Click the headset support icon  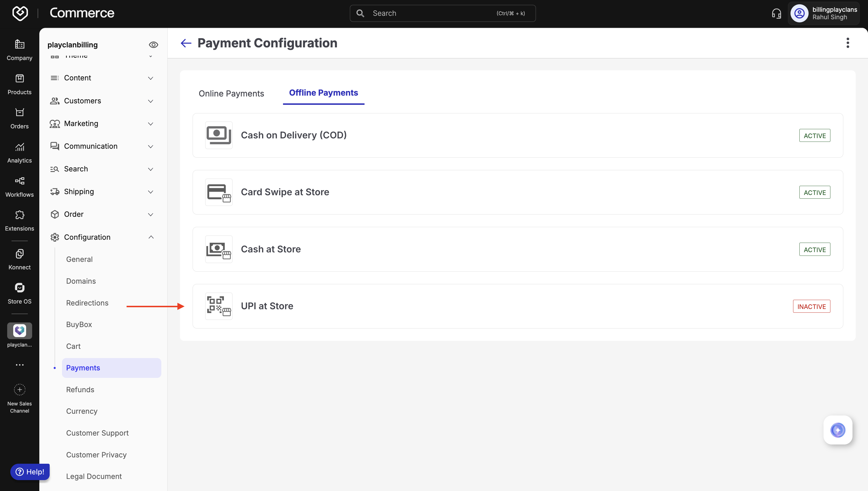pos(776,13)
